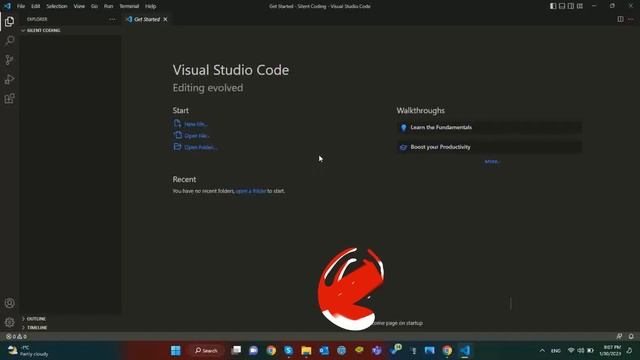The width and height of the screenshot is (640, 360).
Task: Open Outlook from the taskbar
Action: (x=324, y=350)
